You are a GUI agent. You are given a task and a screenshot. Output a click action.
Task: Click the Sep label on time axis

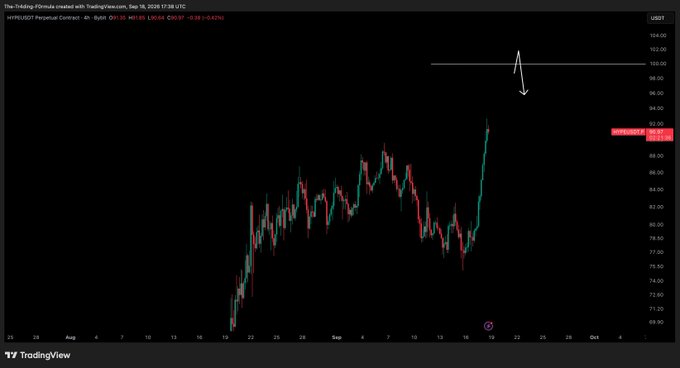click(337, 337)
